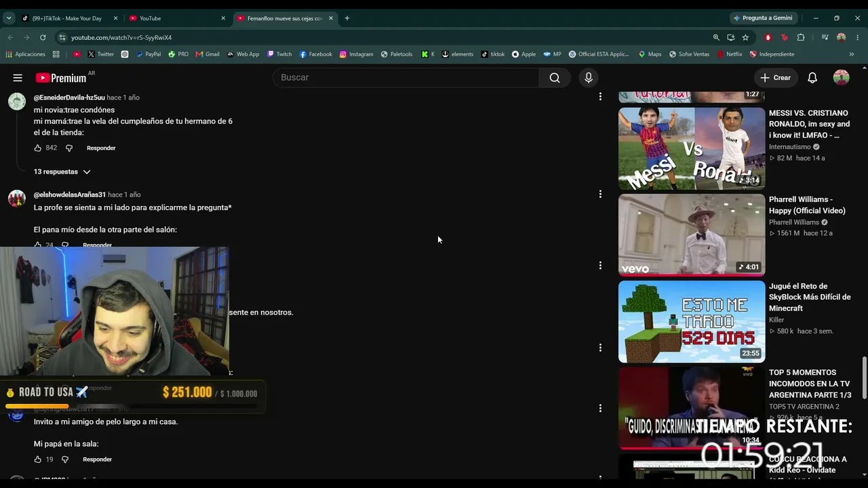The height and width of the screenshot is (488, 868).
Task: Open the Twitch bookmark
Action: click(279, 54)
